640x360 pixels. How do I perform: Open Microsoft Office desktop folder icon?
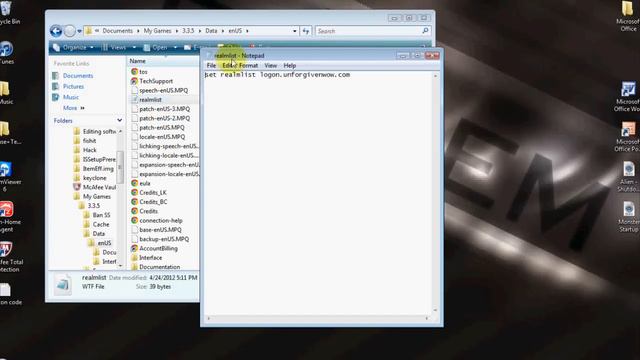[627, 16]
